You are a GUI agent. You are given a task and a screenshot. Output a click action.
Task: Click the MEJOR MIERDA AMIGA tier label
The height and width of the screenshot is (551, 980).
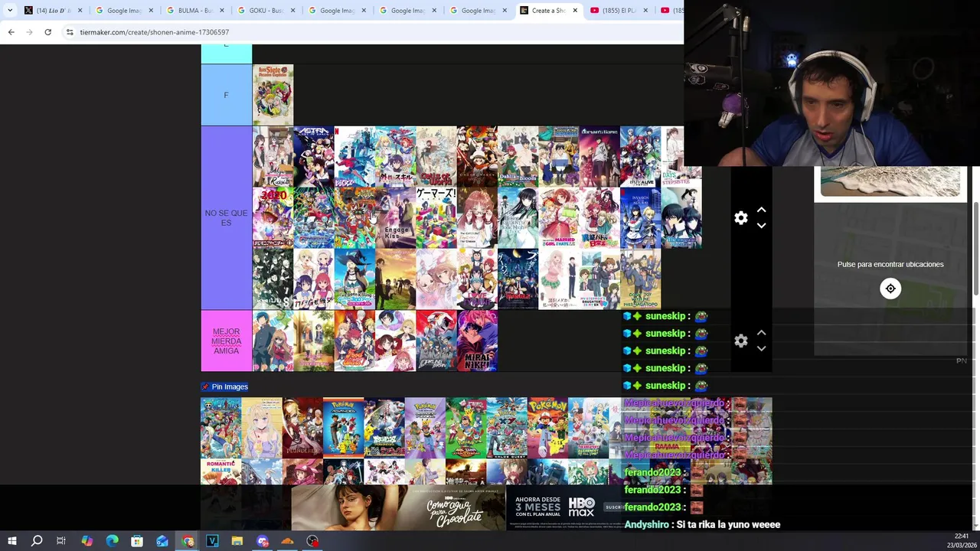[x=226, y=341]
